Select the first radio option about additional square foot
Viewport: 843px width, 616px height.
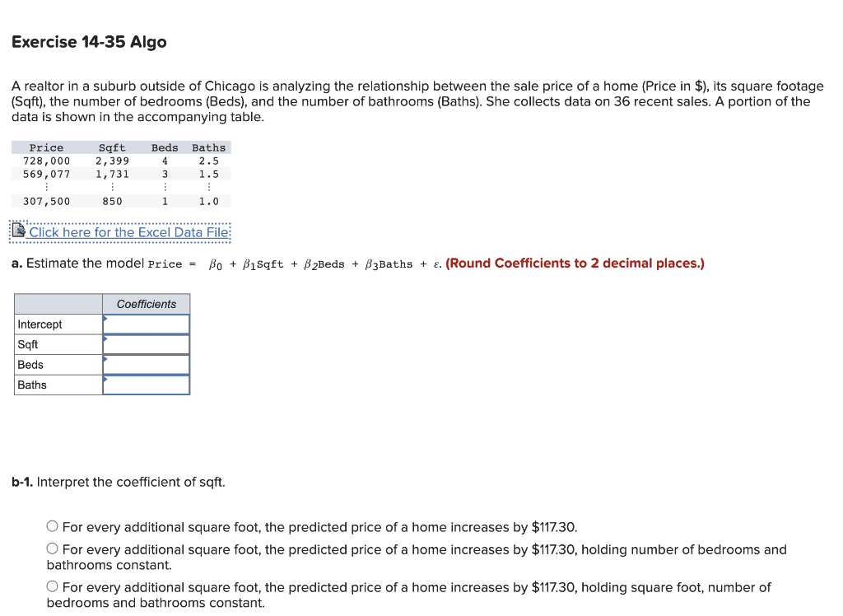(x=52, y=525)
